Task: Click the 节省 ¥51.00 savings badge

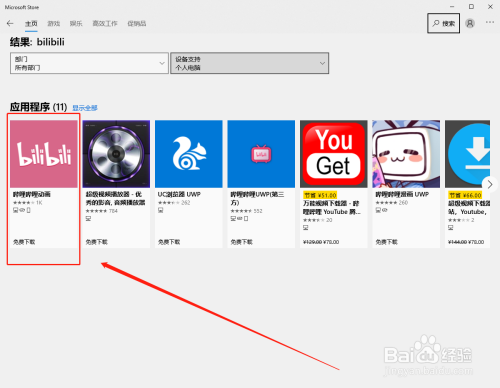Action: [320, 195]
